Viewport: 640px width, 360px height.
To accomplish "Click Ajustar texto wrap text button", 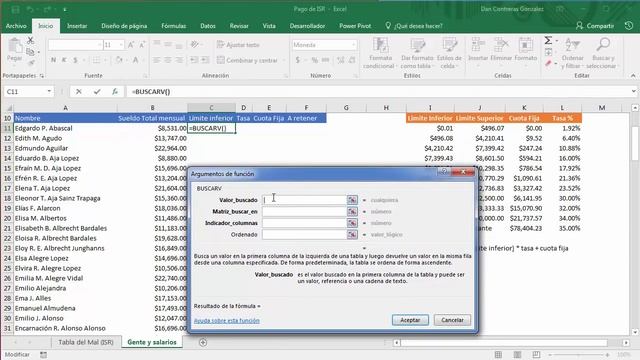I will [238, 44].
